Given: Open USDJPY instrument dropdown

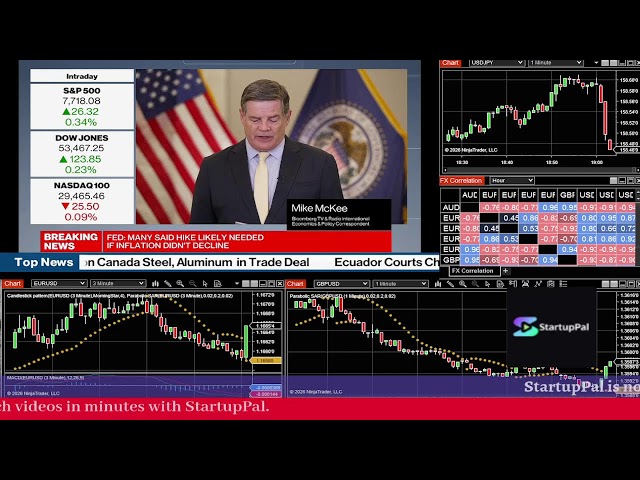Looking at the screenshot, I should [x=497, y=62].
